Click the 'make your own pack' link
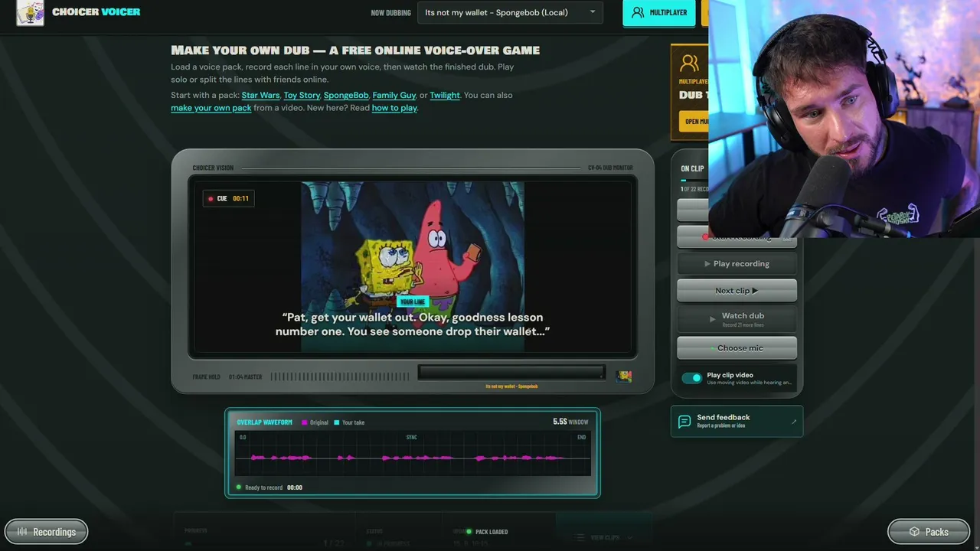 click(211, 108)
